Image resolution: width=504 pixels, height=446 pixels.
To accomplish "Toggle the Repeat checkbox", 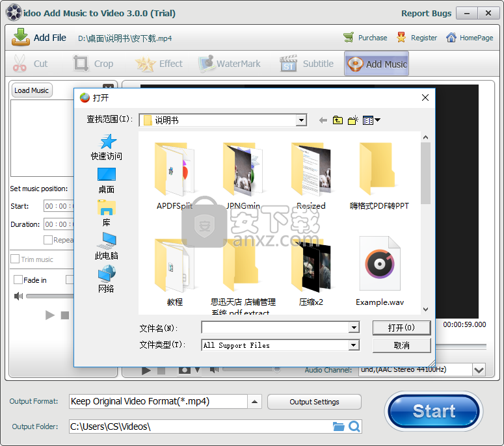I will [x=48, y=240].
